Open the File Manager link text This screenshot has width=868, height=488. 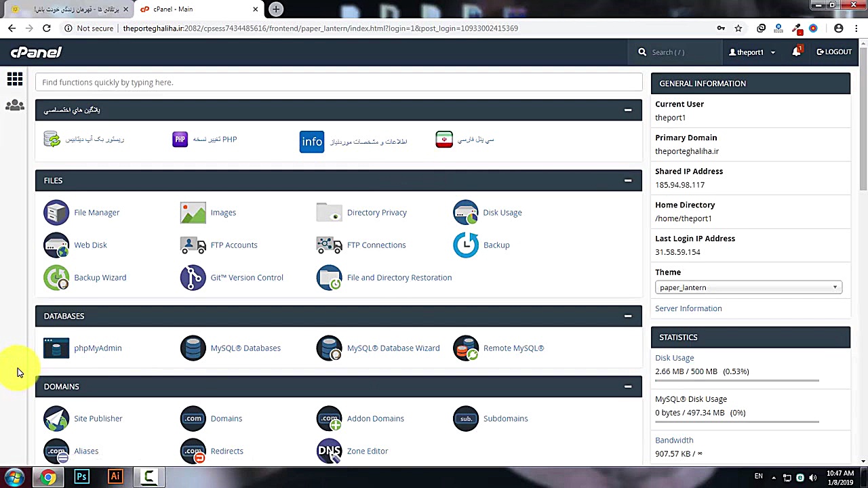96,213
